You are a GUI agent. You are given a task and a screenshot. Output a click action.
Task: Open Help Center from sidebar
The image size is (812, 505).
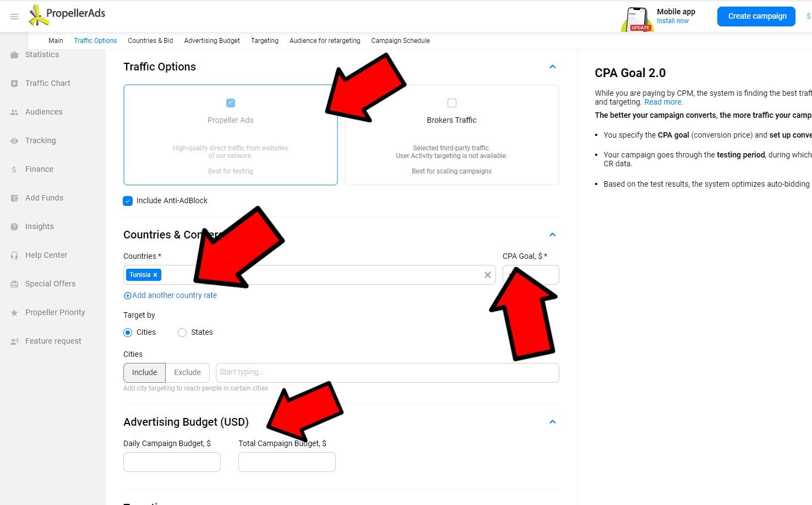pyautogui.click(x=46, y=255)
